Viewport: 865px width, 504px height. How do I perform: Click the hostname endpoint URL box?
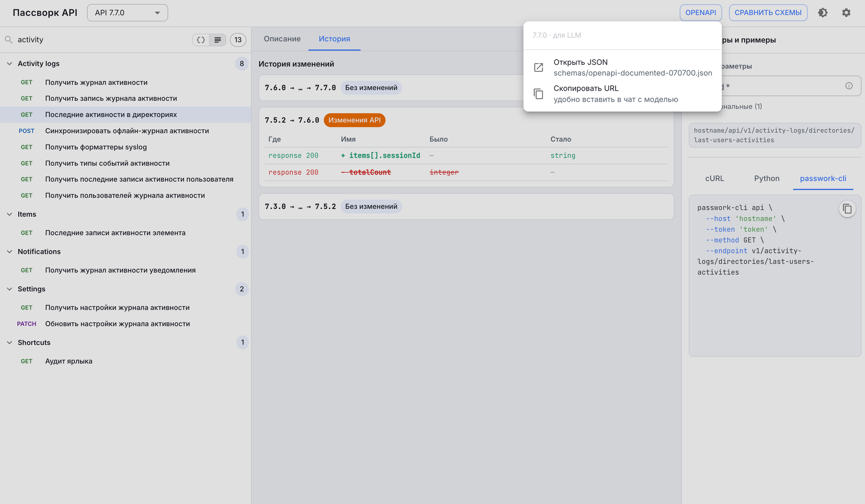(775, 135)
